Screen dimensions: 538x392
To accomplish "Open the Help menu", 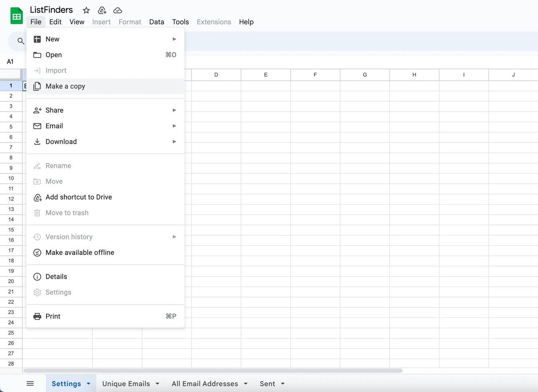I will (246, 22).
